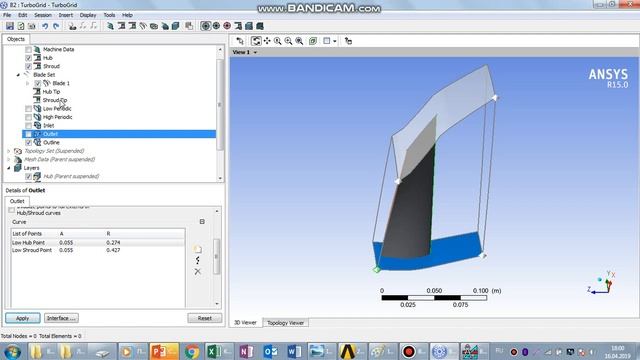Viewport: 640px width, 360px height.
Task: Select the Low Hub Point row
Action: [x=98, y=242]
